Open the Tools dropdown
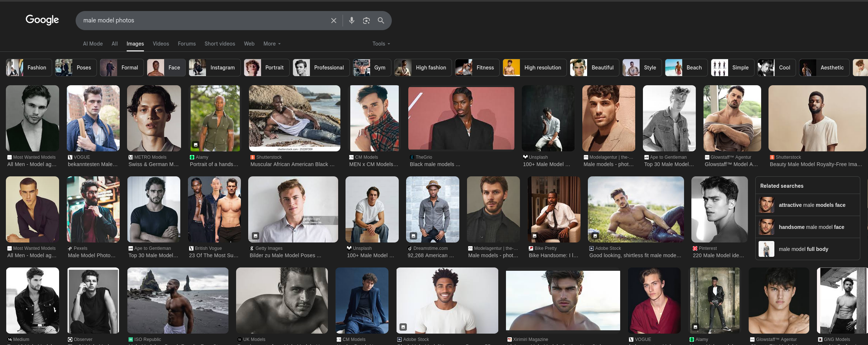This screenshot has height=345, width=868. click(x=381, y=44)
